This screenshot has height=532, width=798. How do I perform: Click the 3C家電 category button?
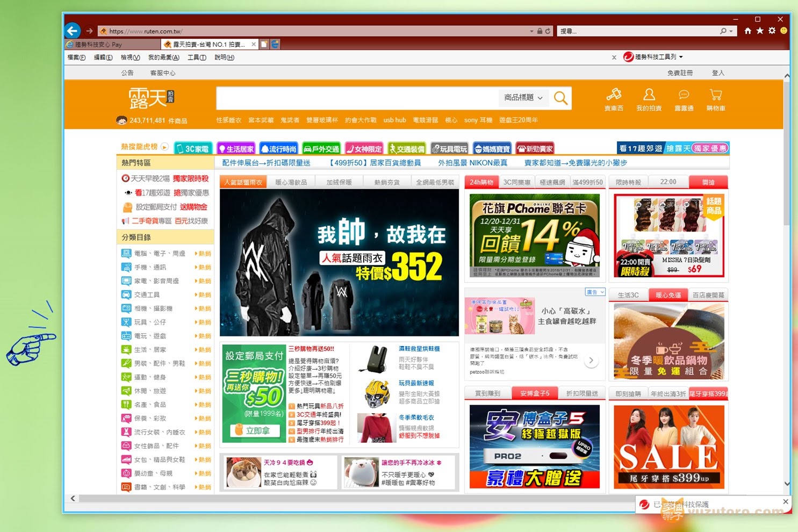tap(193, 149)
